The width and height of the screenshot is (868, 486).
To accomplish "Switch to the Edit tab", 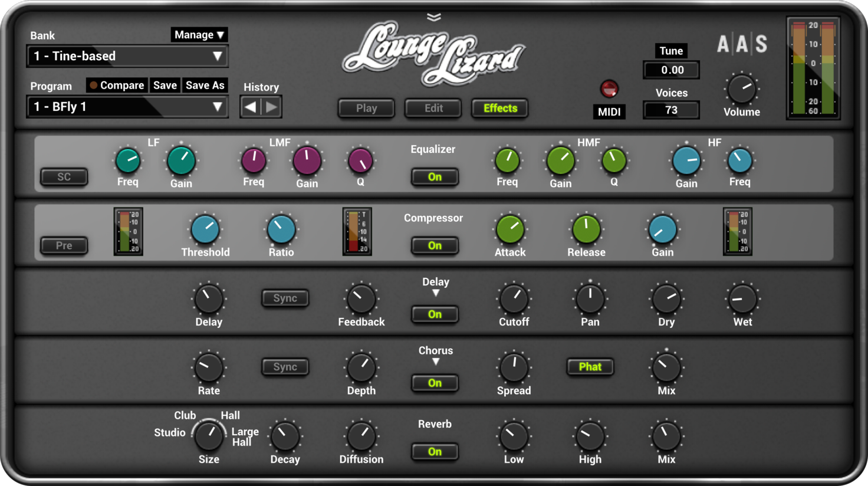I will 433,108.
